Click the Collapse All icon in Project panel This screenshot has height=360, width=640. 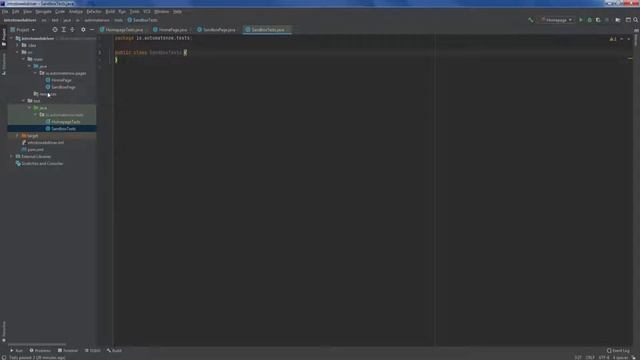[73, 30]
